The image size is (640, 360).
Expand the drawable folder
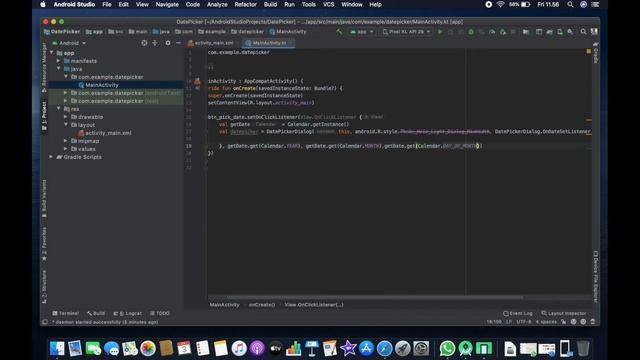(66, 117)
